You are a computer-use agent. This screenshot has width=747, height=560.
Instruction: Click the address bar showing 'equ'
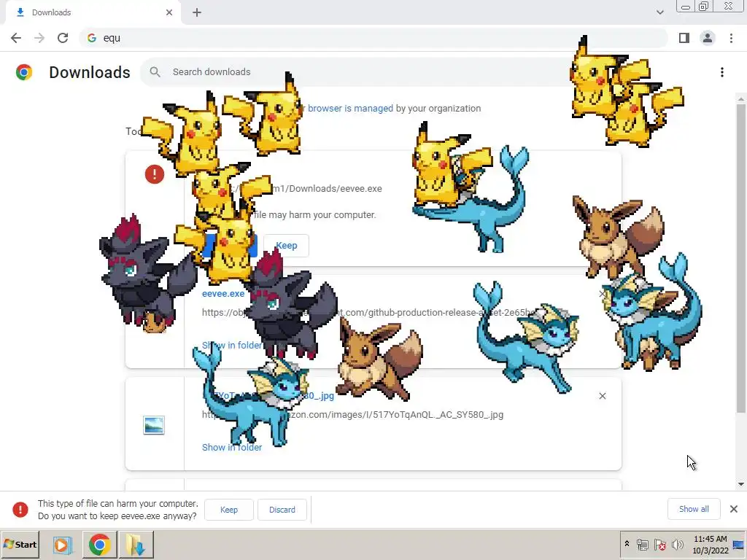[x=373, y=38]
